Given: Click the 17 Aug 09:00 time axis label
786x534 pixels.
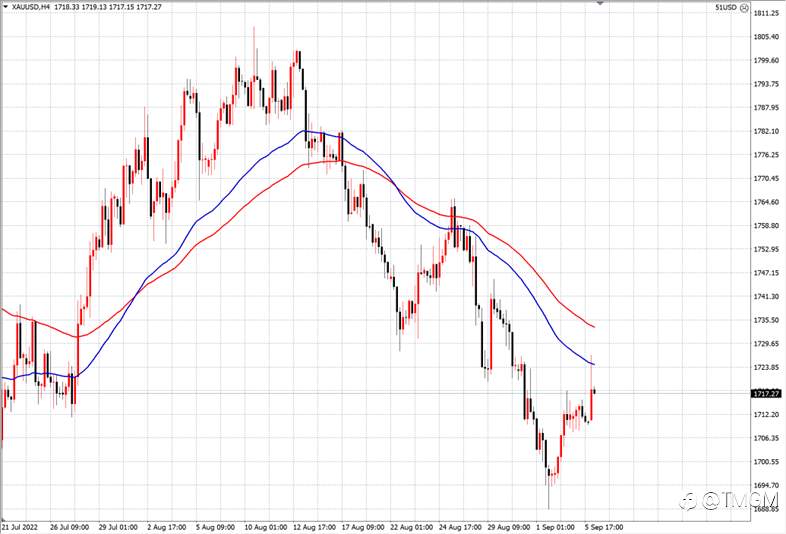Looking at the screenshot, I should 363,527.
